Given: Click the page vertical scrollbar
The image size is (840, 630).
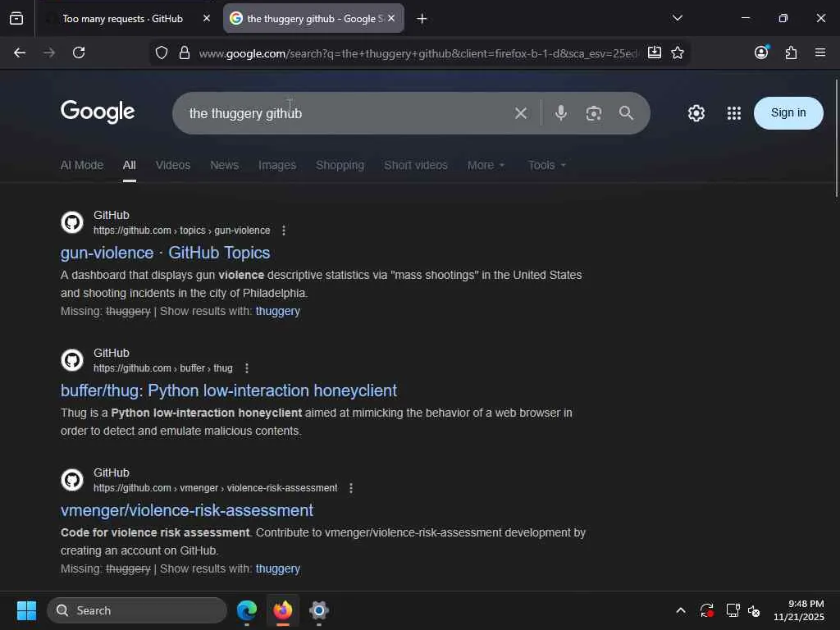Looking at the screenshot, I should (836, 138).
